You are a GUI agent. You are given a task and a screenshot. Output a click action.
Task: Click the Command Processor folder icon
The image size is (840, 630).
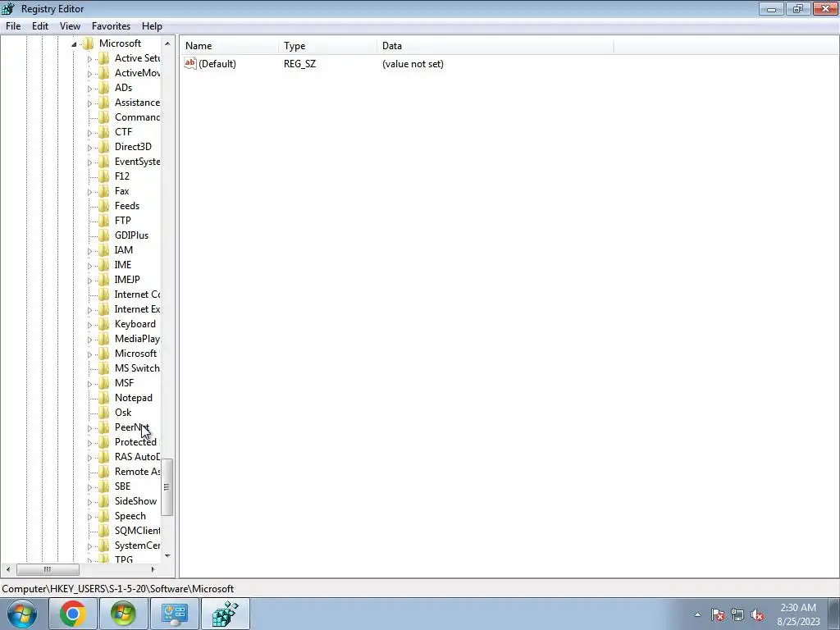coord(104,117)
